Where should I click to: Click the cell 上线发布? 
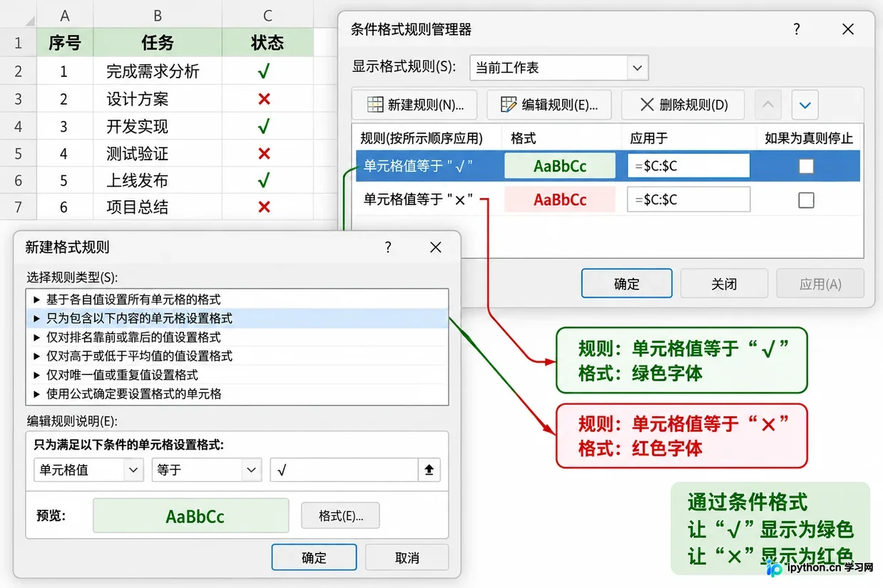(x=158, y=180)
